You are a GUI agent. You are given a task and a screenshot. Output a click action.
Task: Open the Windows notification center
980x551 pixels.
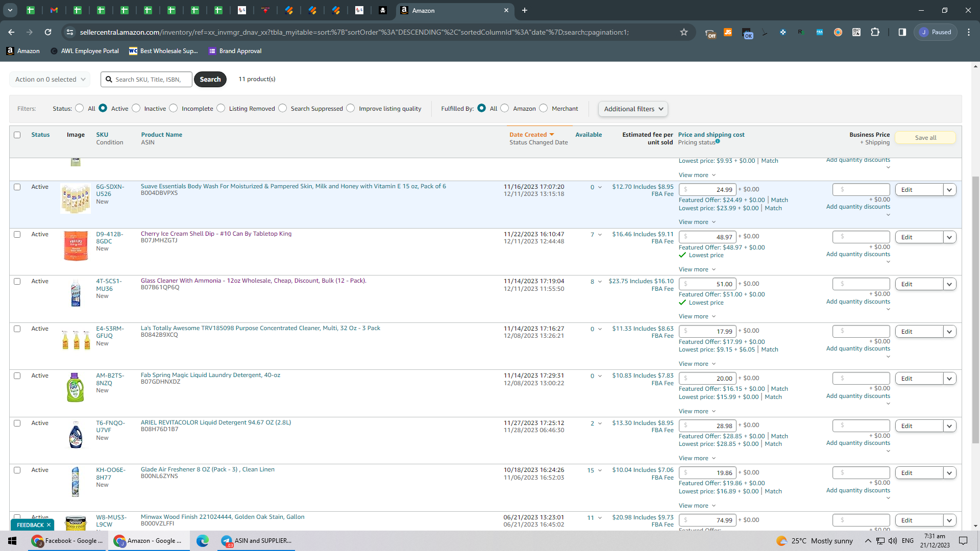coord(963,541)
